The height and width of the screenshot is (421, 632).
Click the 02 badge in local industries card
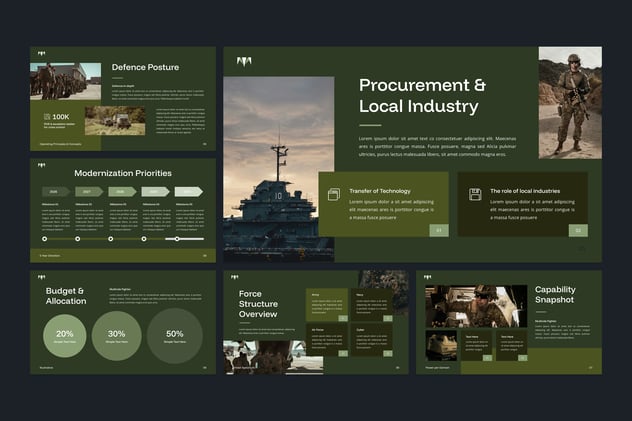pyautogui.click(x=578, y=230)
